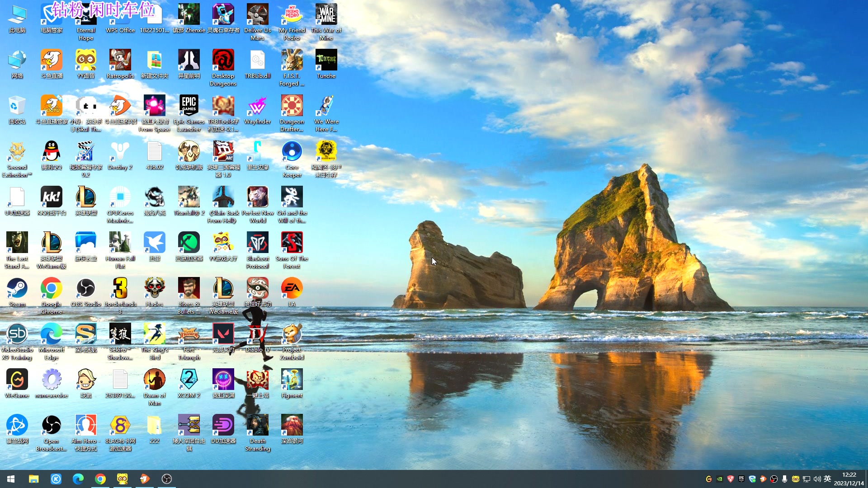
Task: Open the This PC (此电脑) icon
Action: pyautogui.click(x=17, y=19)
